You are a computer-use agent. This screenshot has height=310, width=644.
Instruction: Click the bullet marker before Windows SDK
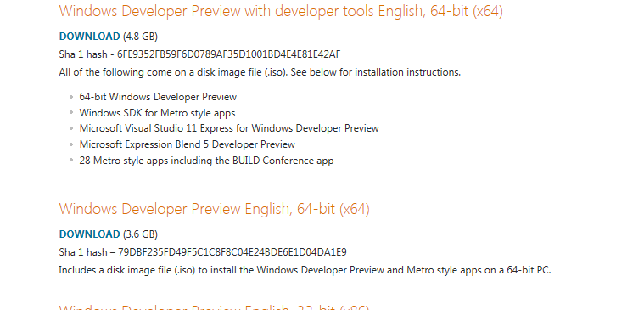point(71,112)
